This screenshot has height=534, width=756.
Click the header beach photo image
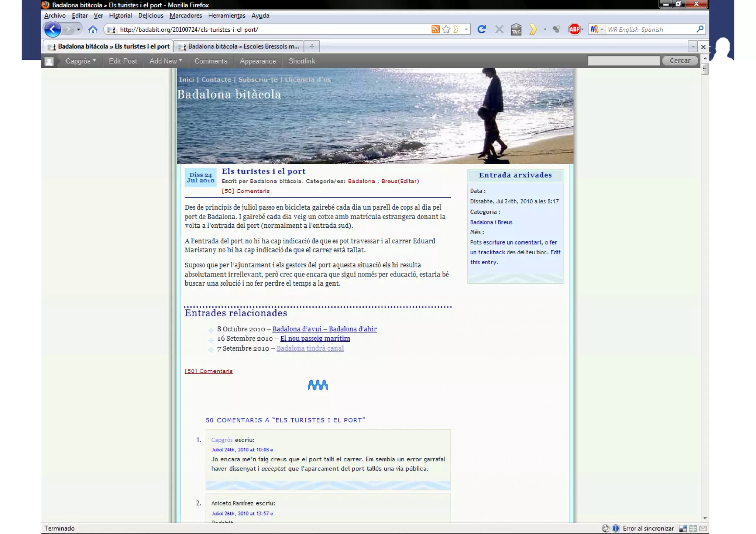click(375, 116)
